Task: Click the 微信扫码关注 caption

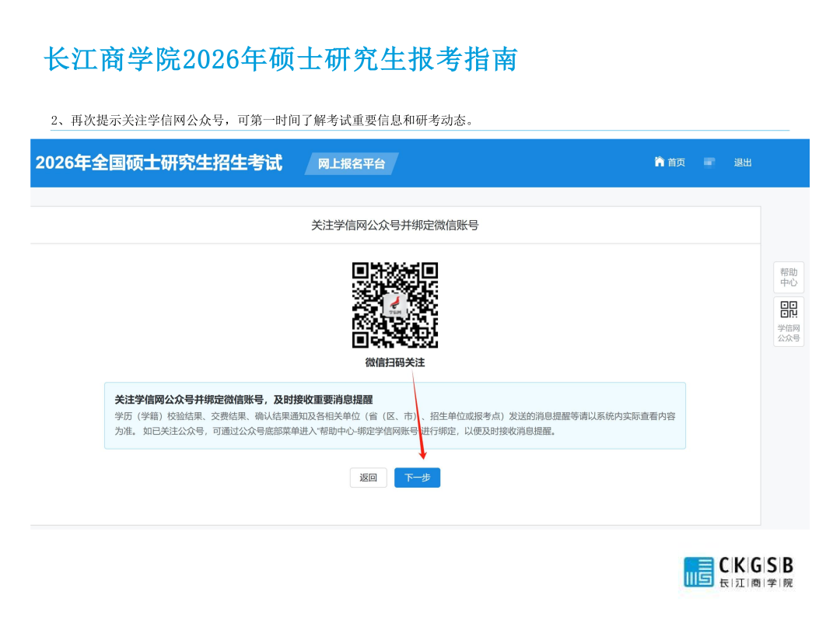Action: [x=395, y=362]
